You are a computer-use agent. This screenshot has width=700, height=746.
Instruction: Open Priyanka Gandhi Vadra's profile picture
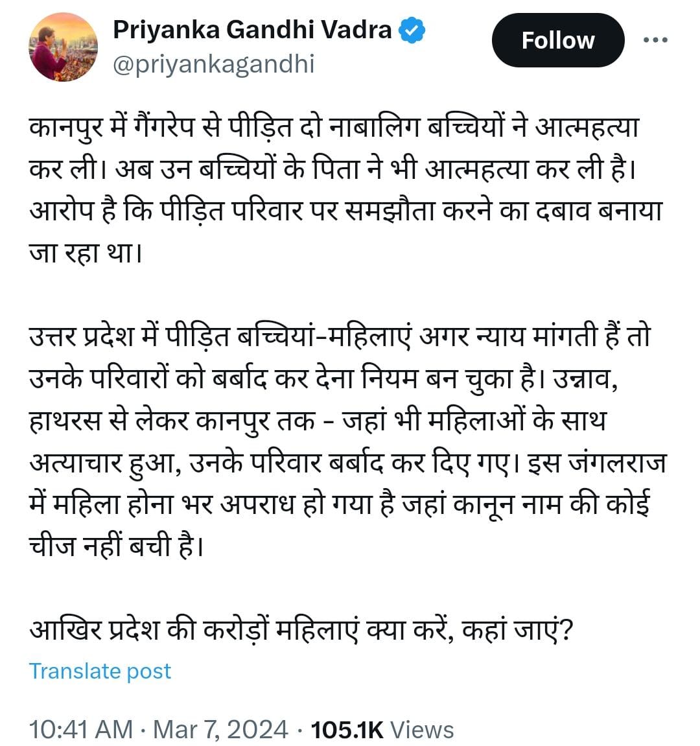pyautogui.click(x=63, y=47)
